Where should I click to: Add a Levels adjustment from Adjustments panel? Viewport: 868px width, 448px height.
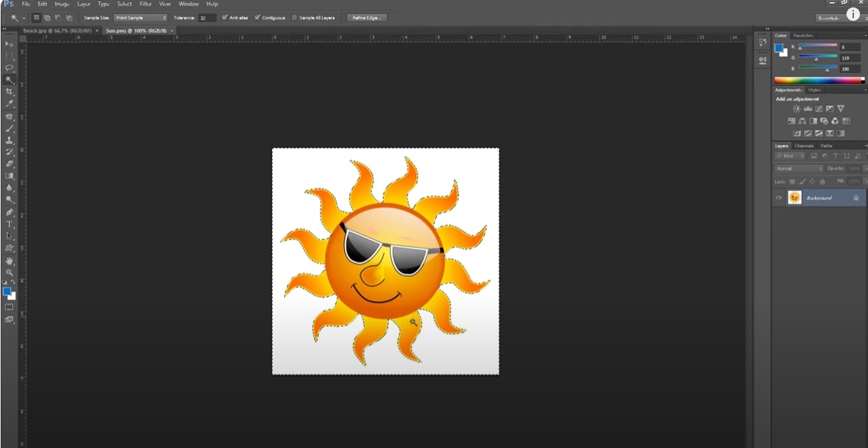coord(808,108)
